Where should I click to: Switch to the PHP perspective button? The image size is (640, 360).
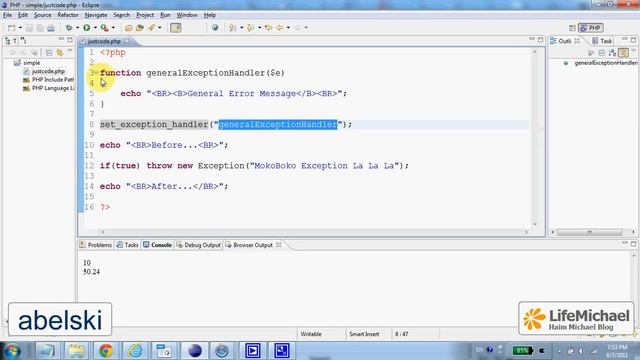click(591, 28)
